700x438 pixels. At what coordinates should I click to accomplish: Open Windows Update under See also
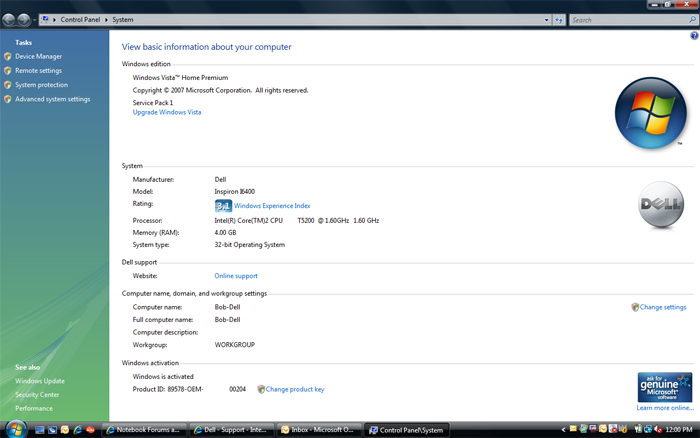coord(40,381)
